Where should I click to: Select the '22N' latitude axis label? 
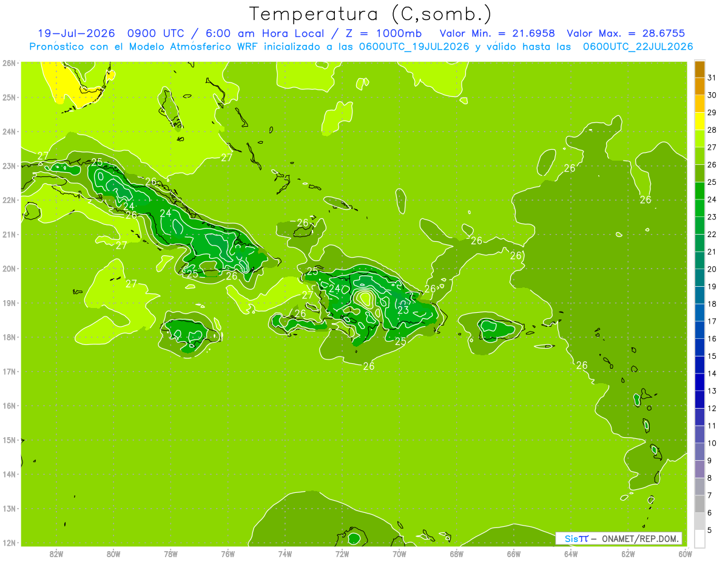[x=8, y=200]
